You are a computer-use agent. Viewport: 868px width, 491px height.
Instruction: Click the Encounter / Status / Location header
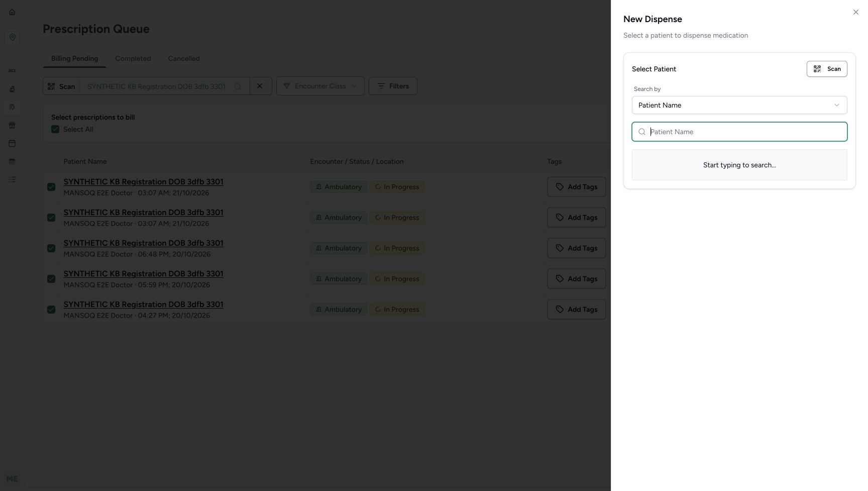(x=357, y=161)
